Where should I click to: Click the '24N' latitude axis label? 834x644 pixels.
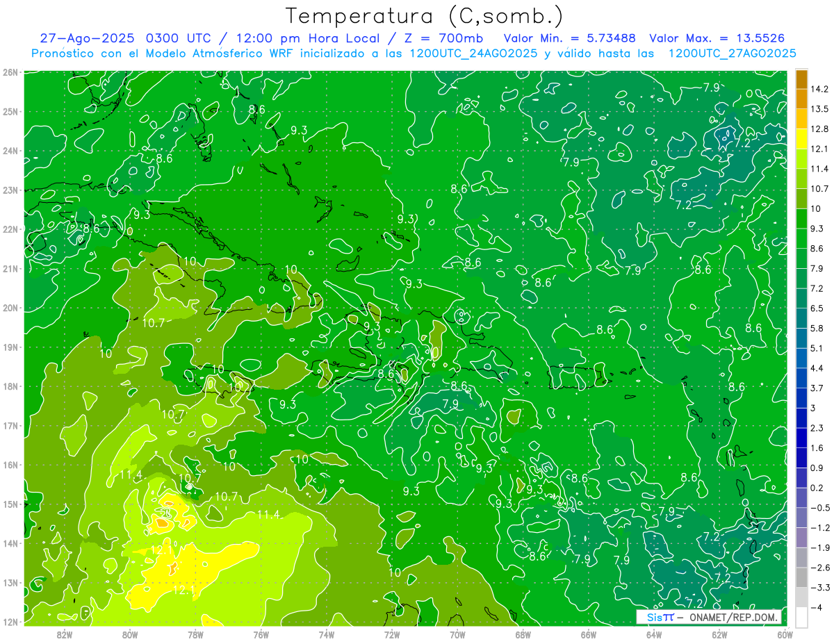point(10,151)
